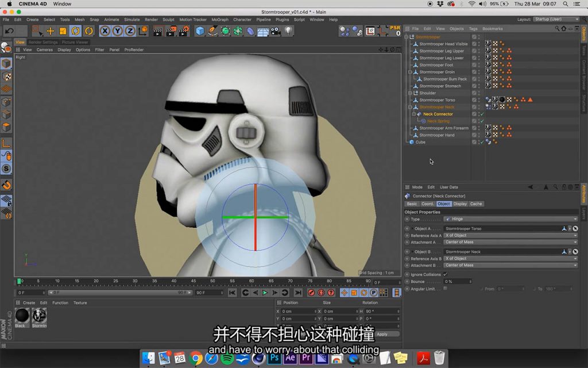
Task: Toggle enable checkmark for Neck Connector
Action: click(482, 114)
